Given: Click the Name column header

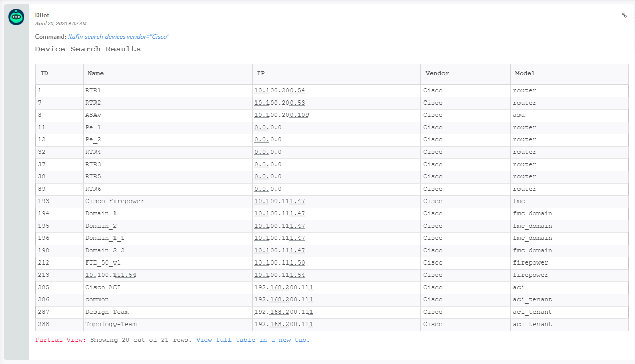Looking at the screenshot, I should (x=95, y=73).
